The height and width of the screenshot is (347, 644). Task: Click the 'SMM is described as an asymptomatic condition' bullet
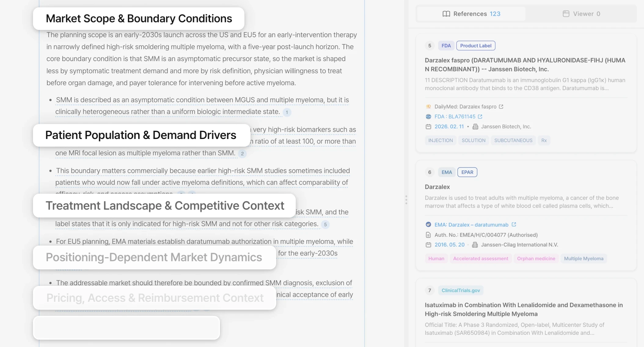pyautogui.click(x=202, y=106)
